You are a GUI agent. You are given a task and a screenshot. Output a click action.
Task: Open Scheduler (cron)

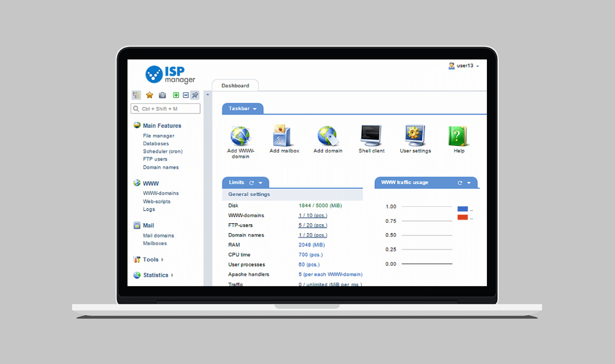(x=163, y=151)
